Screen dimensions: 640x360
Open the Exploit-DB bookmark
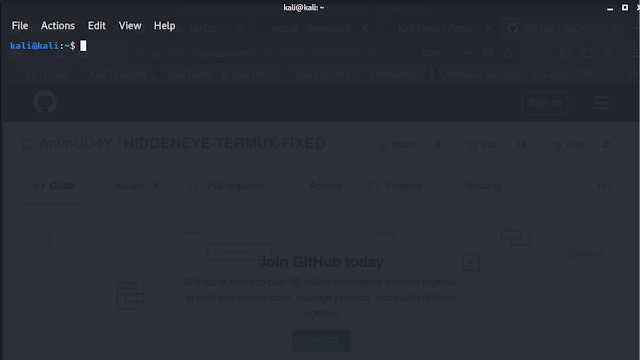click(562, 75)
